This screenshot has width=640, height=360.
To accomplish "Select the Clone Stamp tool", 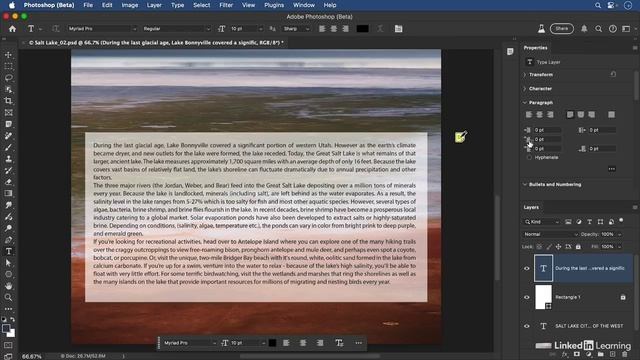I will pos(8,159).
